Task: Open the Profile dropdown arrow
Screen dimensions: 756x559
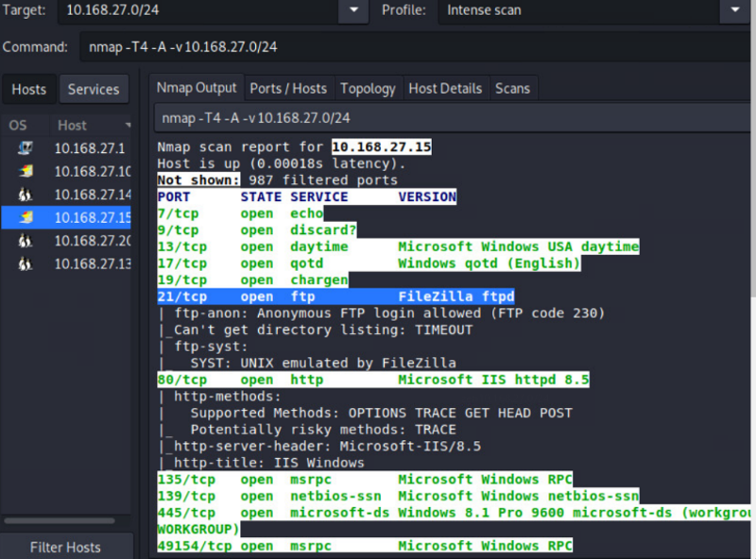Action: tap(735, 10)
